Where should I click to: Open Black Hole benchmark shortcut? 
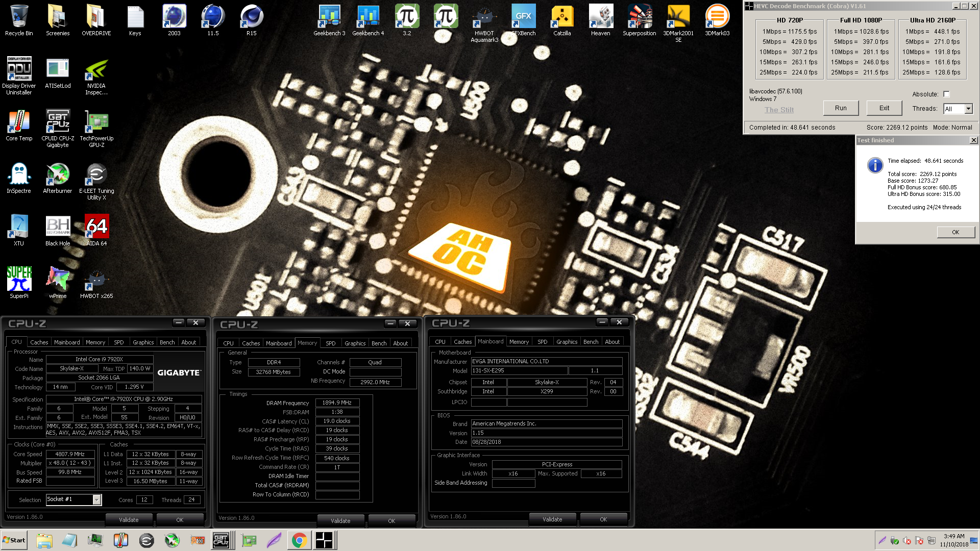(x=58, y=230)
